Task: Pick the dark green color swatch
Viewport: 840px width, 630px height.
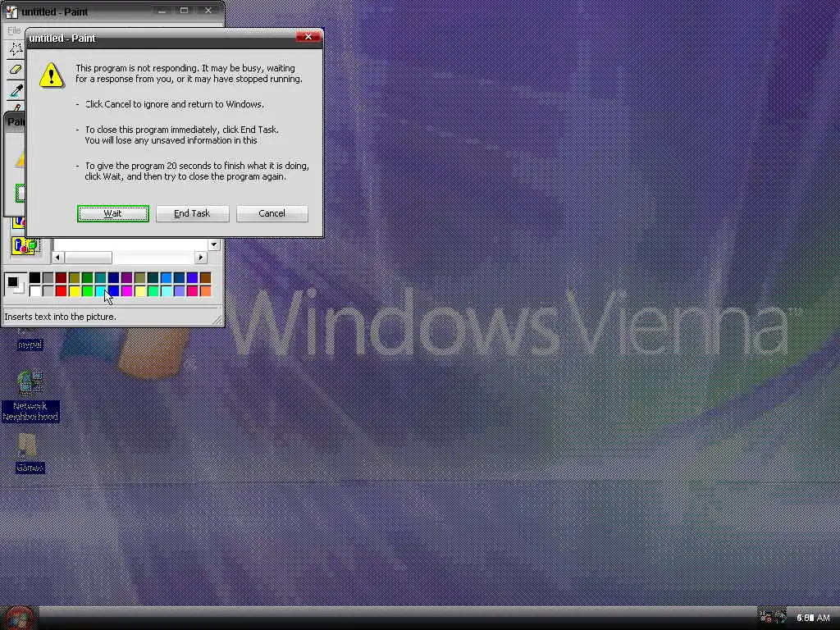Action: [87, 277]
